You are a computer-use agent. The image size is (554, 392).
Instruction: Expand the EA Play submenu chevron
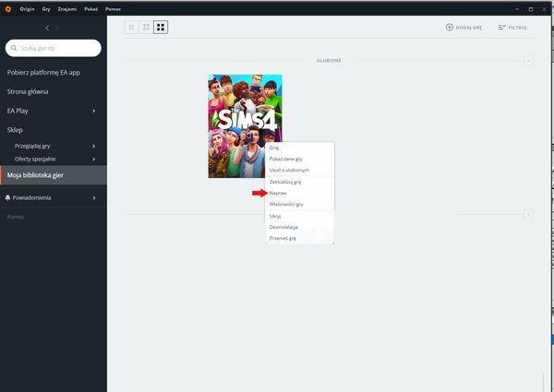click(93, 111)
